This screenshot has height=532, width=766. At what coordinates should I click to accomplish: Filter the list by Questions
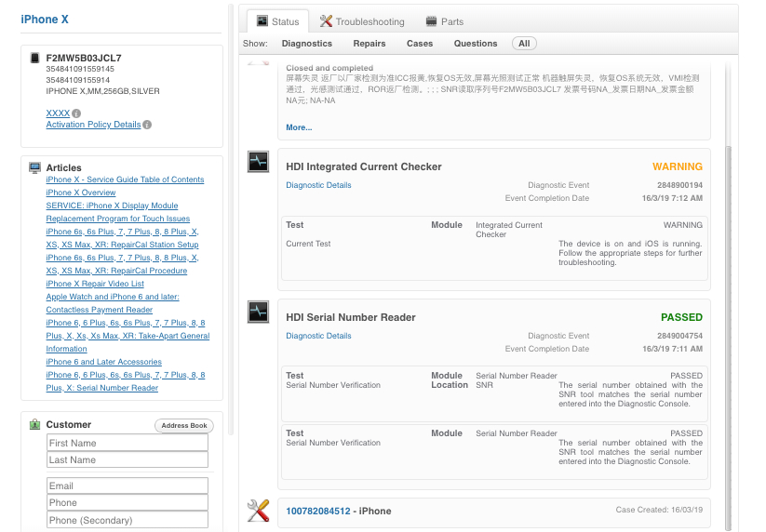coord(476,44)
